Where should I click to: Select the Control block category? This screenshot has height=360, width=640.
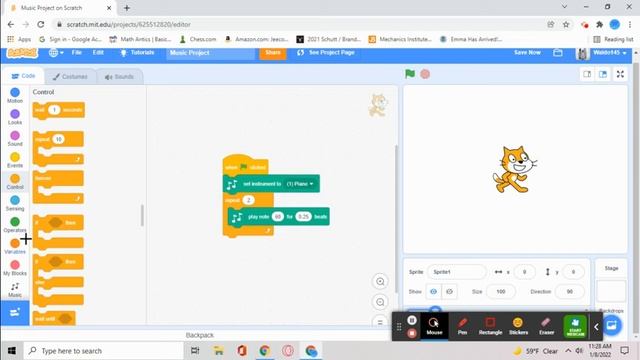(15, 182)
